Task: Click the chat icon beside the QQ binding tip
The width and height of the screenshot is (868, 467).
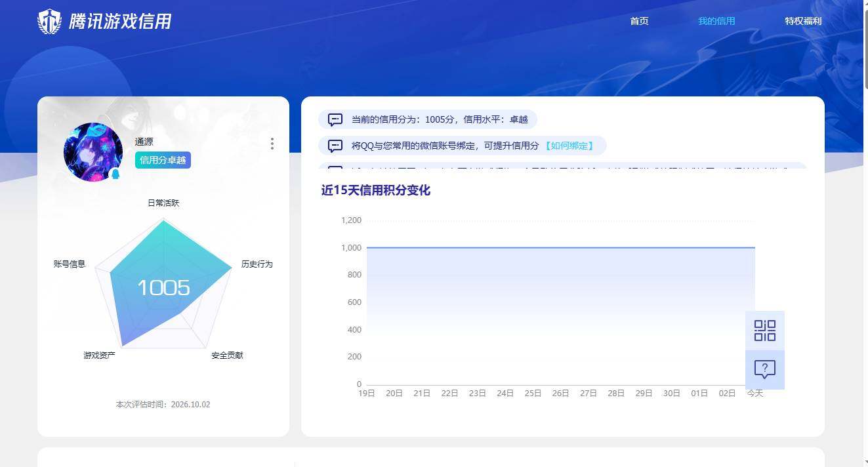Action: click(335, 146)
